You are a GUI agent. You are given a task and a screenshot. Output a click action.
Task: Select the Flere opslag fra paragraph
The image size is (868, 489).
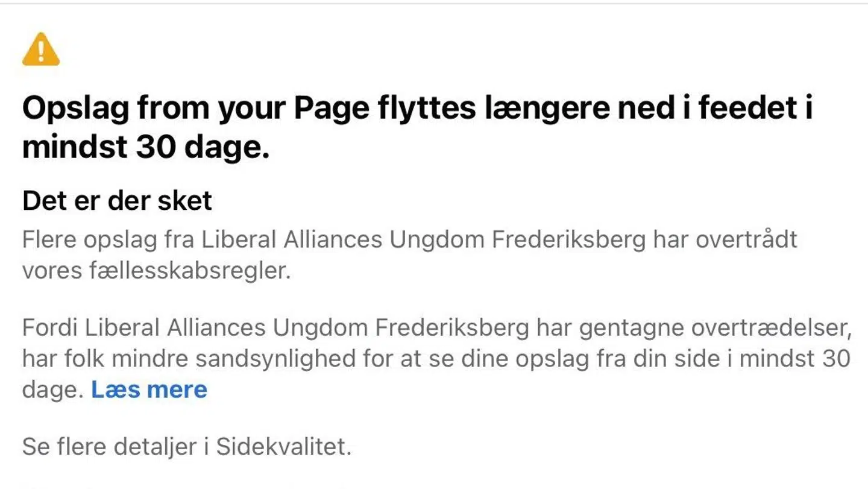(x=410, y=240)
